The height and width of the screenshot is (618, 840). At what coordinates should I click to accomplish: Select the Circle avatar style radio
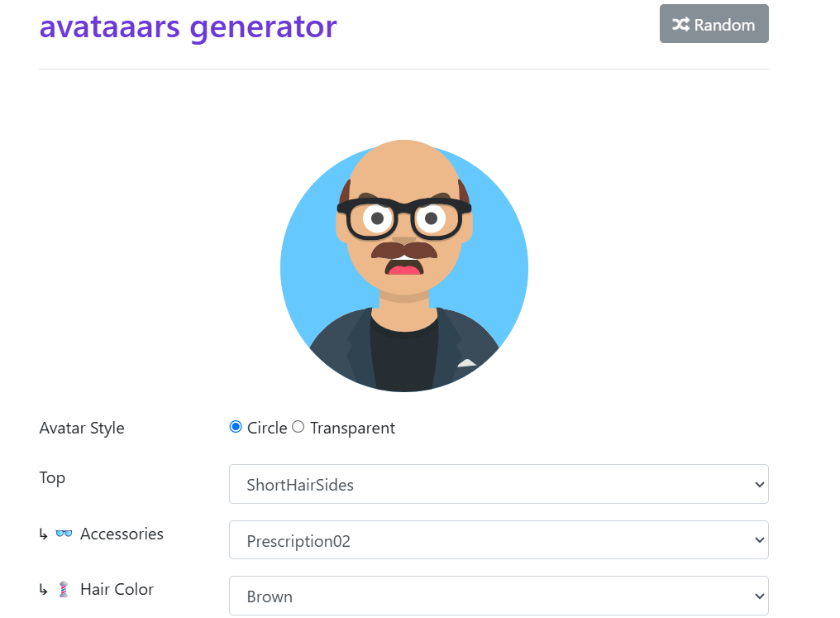[236, 427]
